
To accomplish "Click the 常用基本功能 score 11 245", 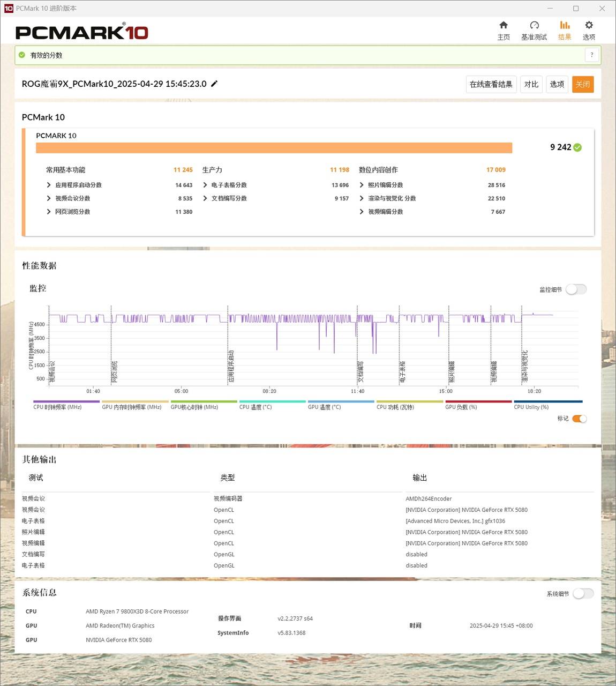I will pyautogui.click(x=183, y=170).
